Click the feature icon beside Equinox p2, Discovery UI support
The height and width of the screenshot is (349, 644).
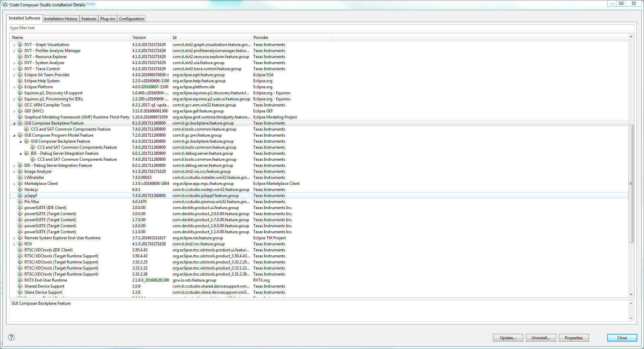20,93
